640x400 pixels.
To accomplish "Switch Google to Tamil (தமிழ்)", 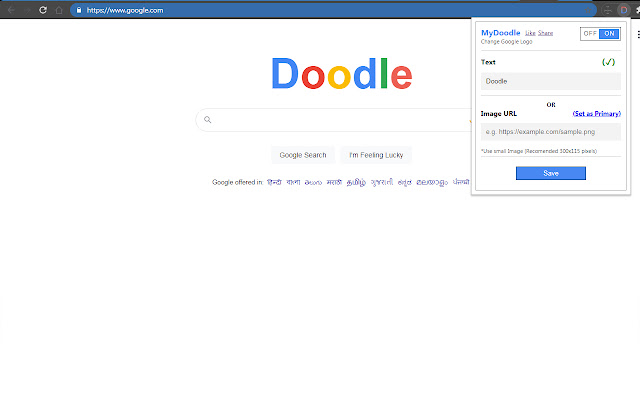I will tap(356, 182).
